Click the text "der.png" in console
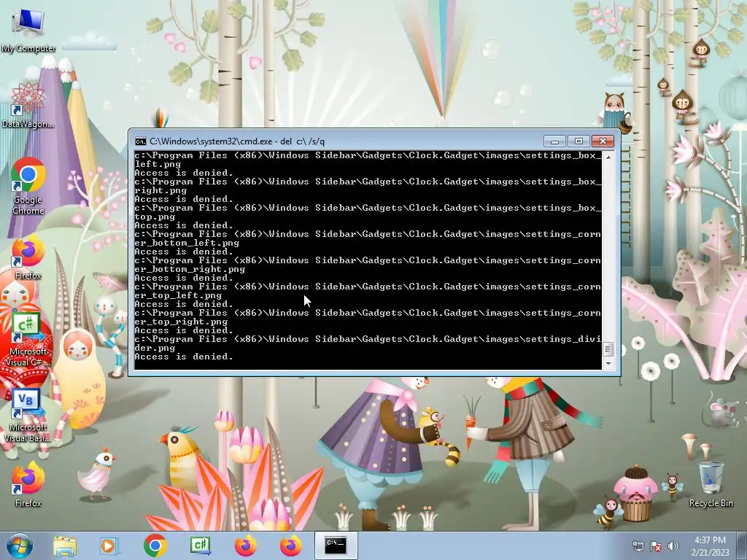 (155, 348)
